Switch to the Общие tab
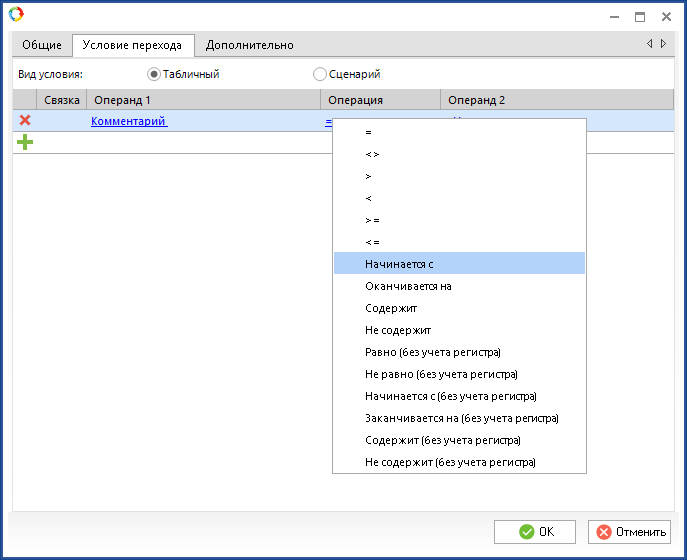Screen dimensions: 687x560 [42, 45]
